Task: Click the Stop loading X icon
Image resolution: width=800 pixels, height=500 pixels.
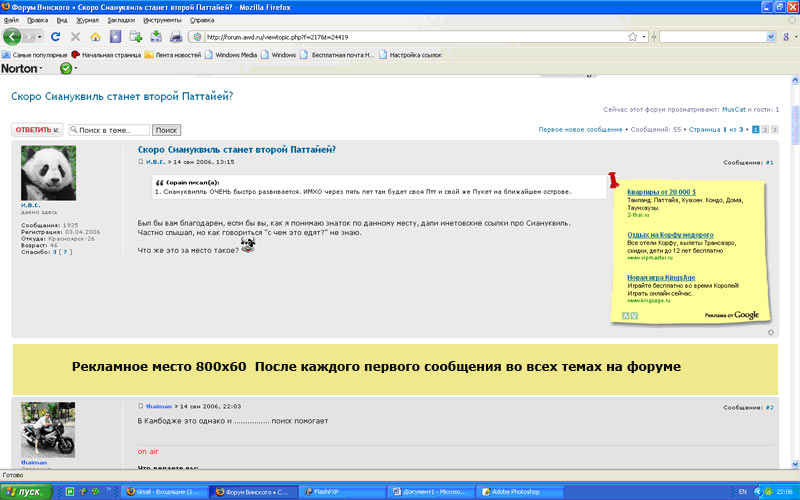Action: click(76, 37)
